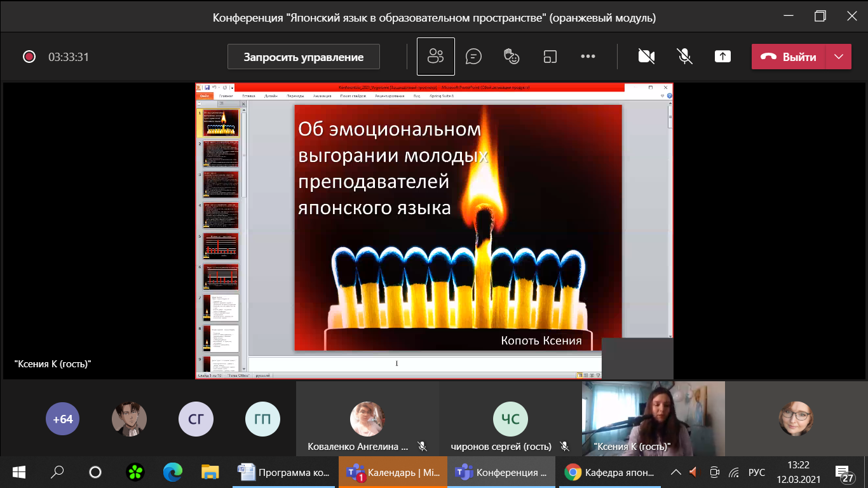This screenshot has width=868, height=488.
Task: Turn on the camera
Action: (646, 57)
